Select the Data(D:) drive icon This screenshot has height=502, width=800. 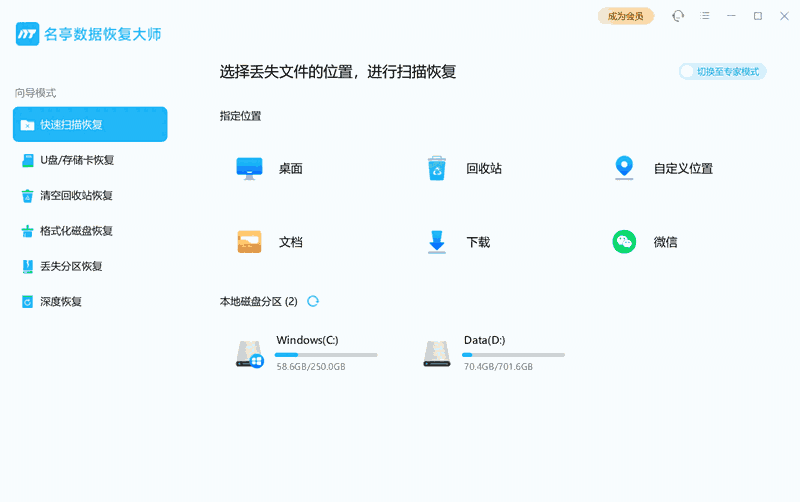(x=437, y=354)
